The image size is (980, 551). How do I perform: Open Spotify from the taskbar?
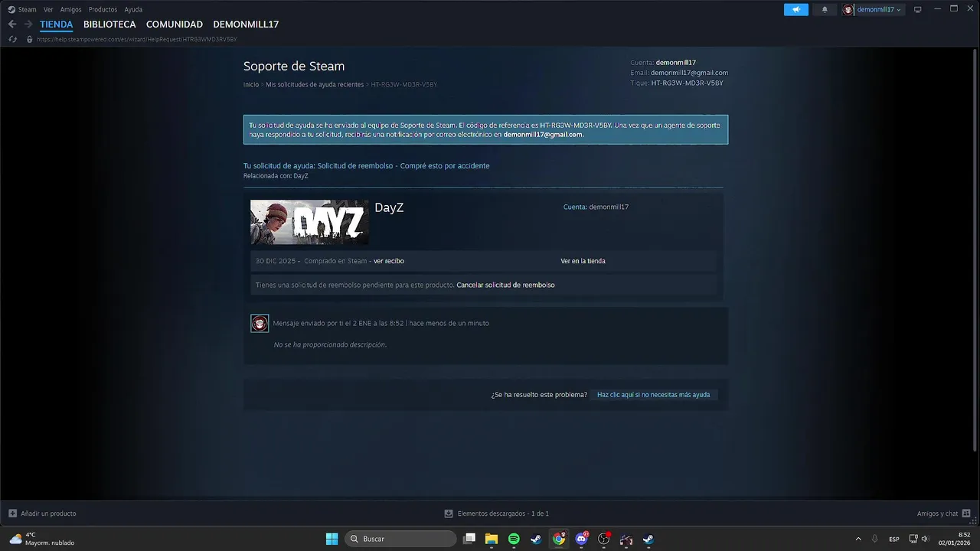coord(514,539)
